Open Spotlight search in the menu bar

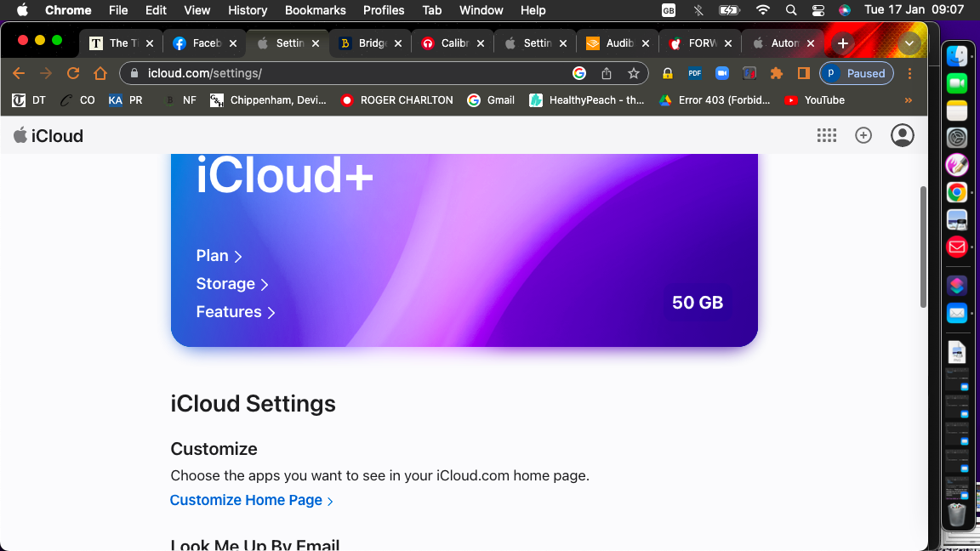(790, 10)
